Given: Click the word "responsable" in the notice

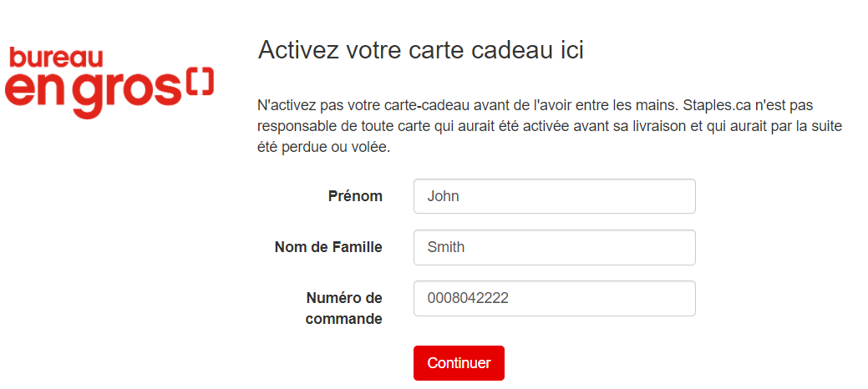Looking at the screenshot, I should [298, 127].
